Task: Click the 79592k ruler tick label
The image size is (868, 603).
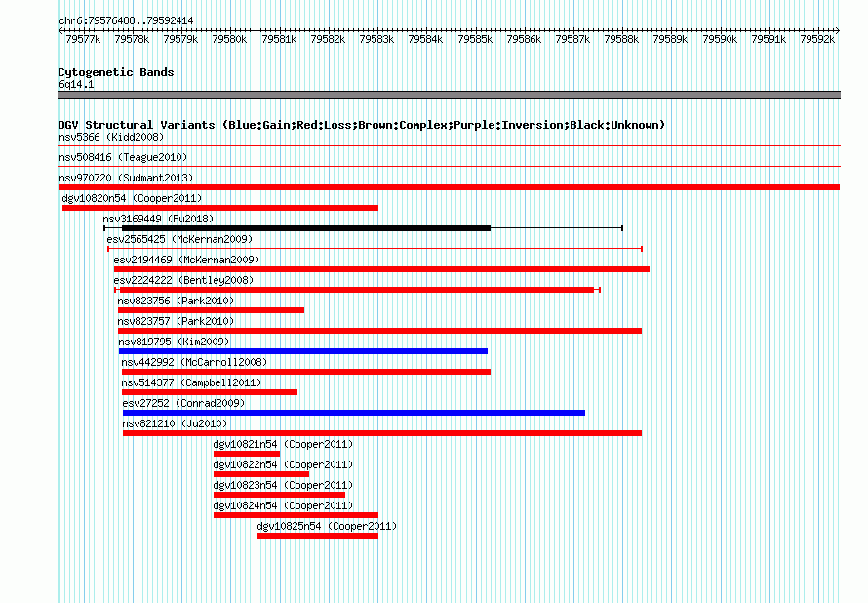Action: pyautogui.click(x=817, y=39)
